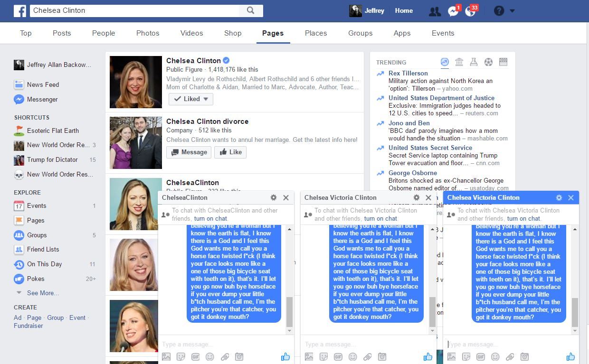Open options gear in ChelseaClinton chat
Screen dimensions: 589x364
click(274, 197)
